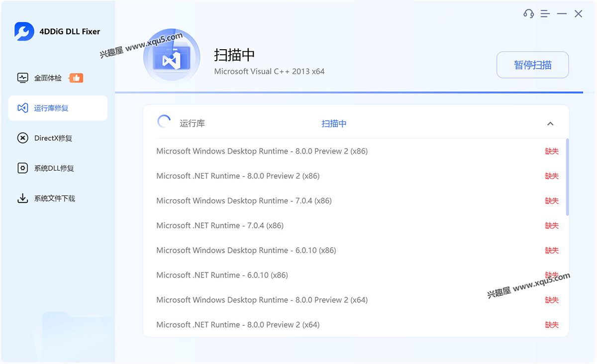The image size is (597, 364).
Task: Click the system DLL repair gear icon
Action: pyautogui.click(x=22, y=168)
